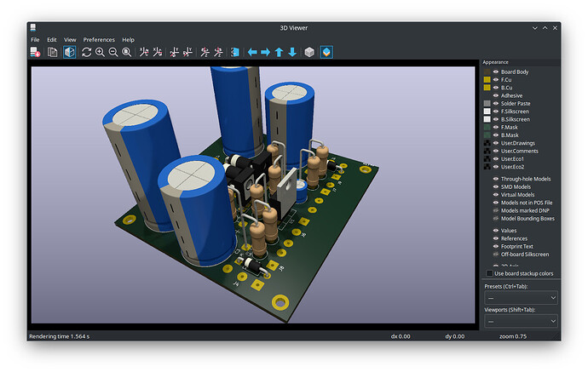Open the Viewports (Shift+Tab) dropdown
588x372 pixels.
pos(522,322)
